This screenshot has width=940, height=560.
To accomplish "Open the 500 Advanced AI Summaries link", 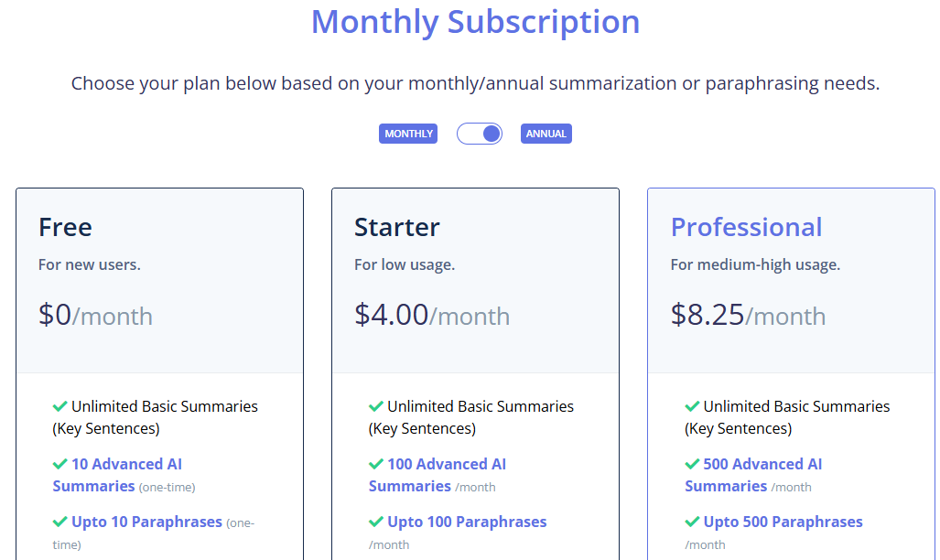I will coord(753,475).
